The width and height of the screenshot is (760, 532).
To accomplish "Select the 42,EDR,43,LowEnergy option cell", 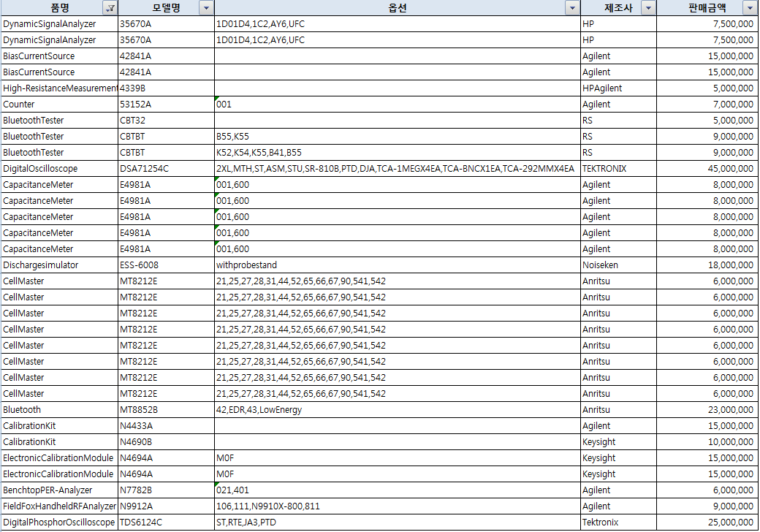I will point(396,410).
